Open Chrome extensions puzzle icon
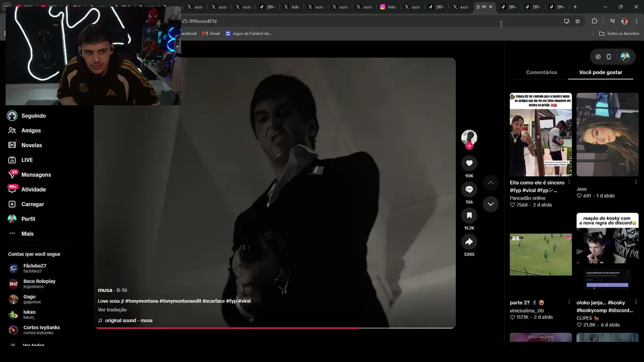This screenshot has width=644, height=362. coord(594,21)
